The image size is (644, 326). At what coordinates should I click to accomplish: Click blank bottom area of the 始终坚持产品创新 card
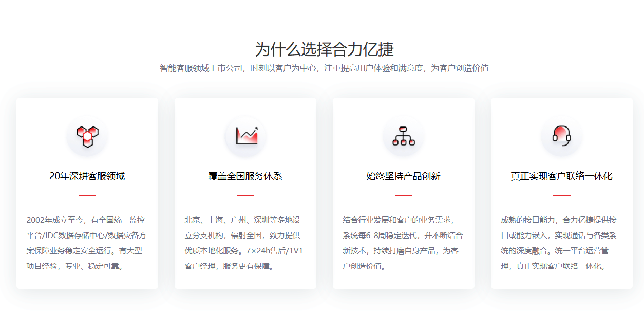[x=403, y=280]
